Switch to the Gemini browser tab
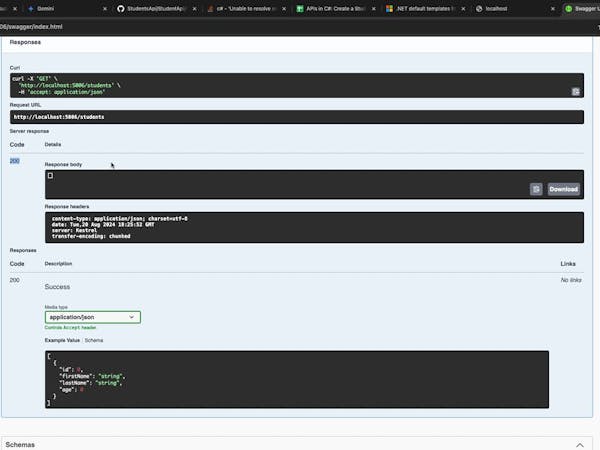The height and width of the screenshot is (450, 600). [46, 8]
